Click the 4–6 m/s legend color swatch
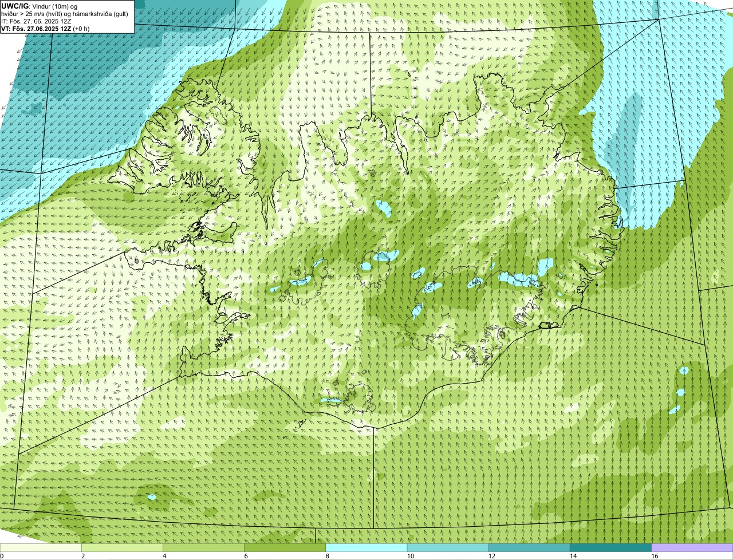The height and width of the screenshot is (560, 733). coord(203,548)
